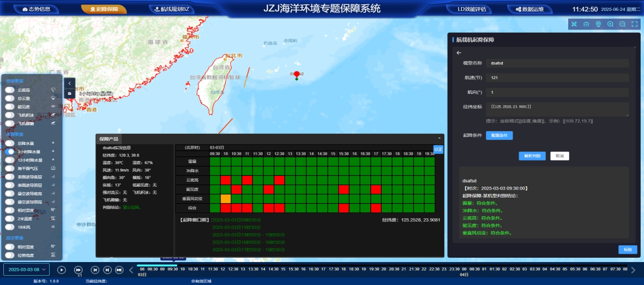Click the plane icon next to 飞机积冰
The width and height of the screenshot is (644, 285).
[x=52, y=115]
